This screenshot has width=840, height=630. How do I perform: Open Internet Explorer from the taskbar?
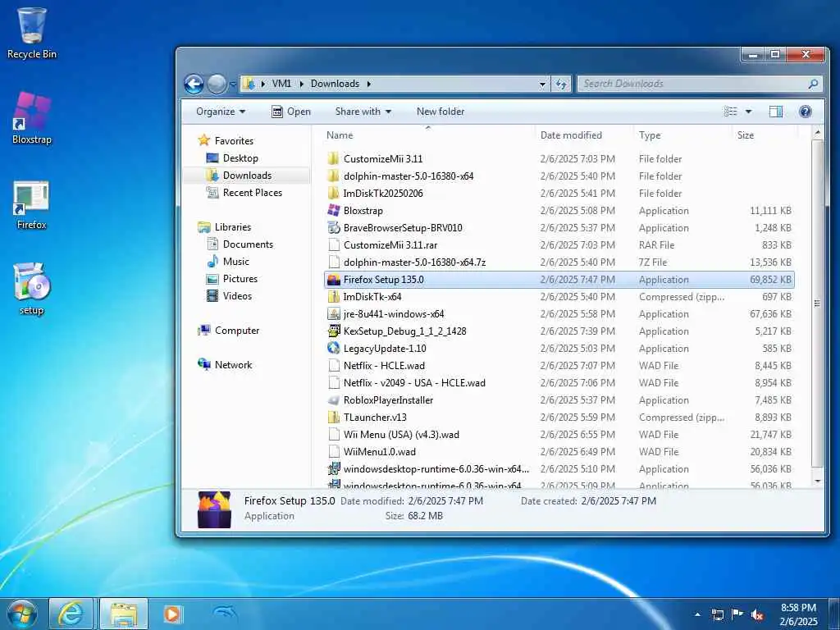click(x=71, y=614)
